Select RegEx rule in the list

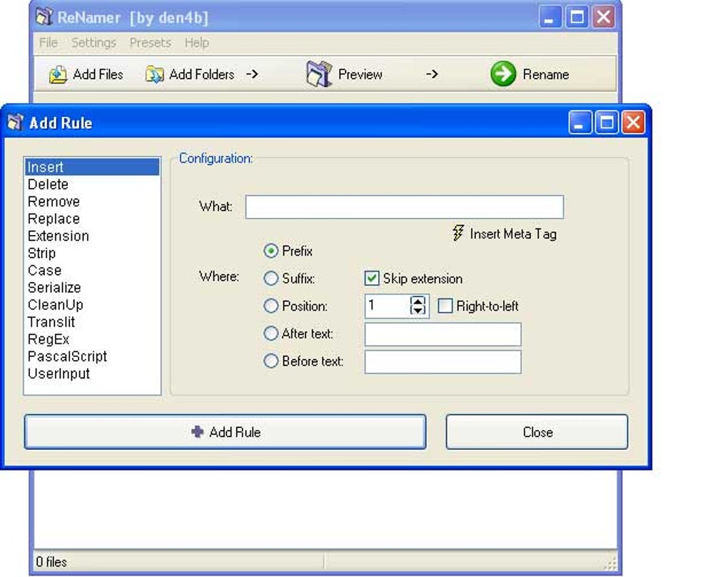92,339
